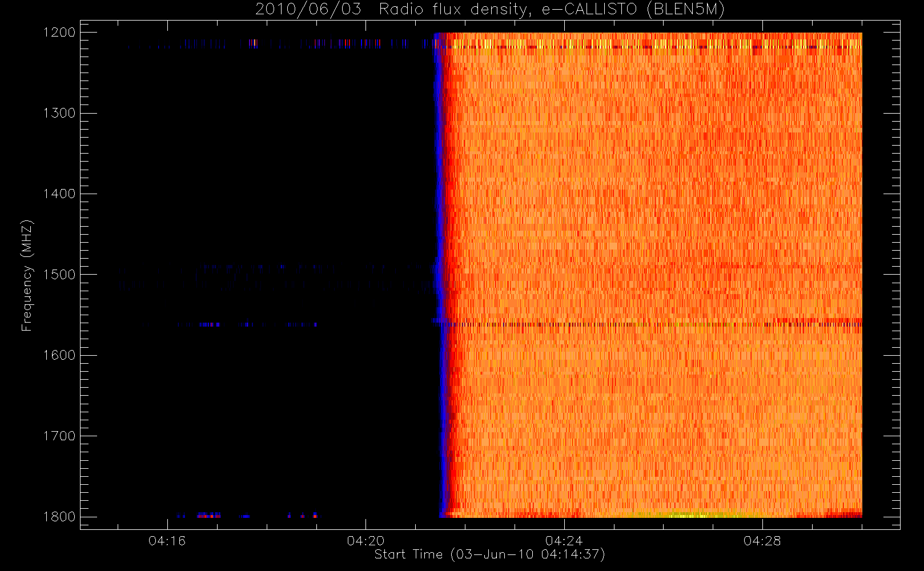Click the 1300 frequency tick label
924x571 pixels.
click(59, 113)
